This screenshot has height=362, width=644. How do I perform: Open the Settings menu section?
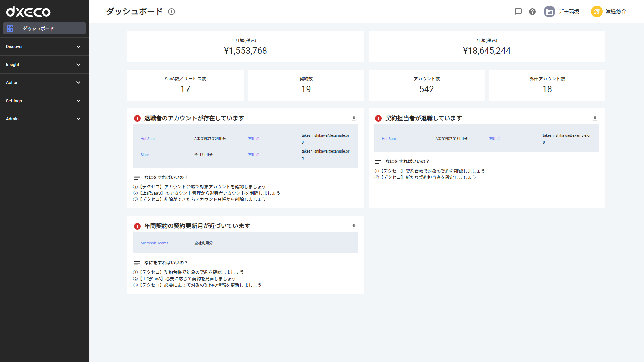click(44, 101)
